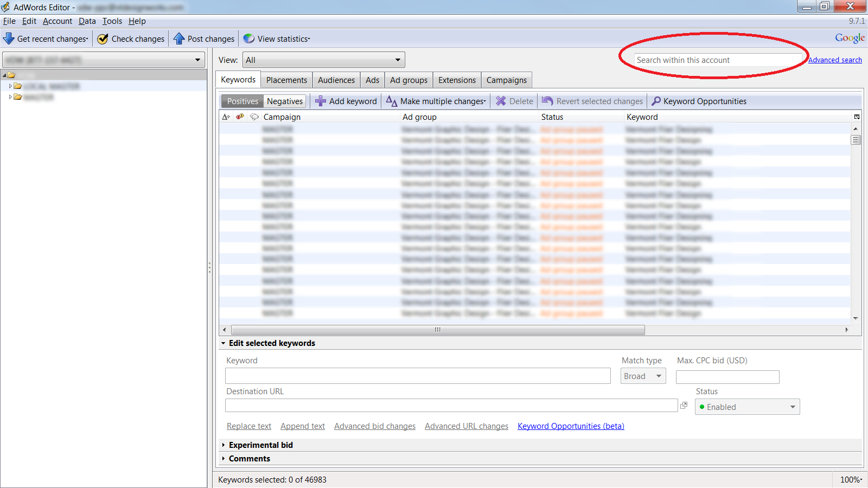Click the Google logo
The height and width of the screenshot is (488, 868).
coord(850,38)
